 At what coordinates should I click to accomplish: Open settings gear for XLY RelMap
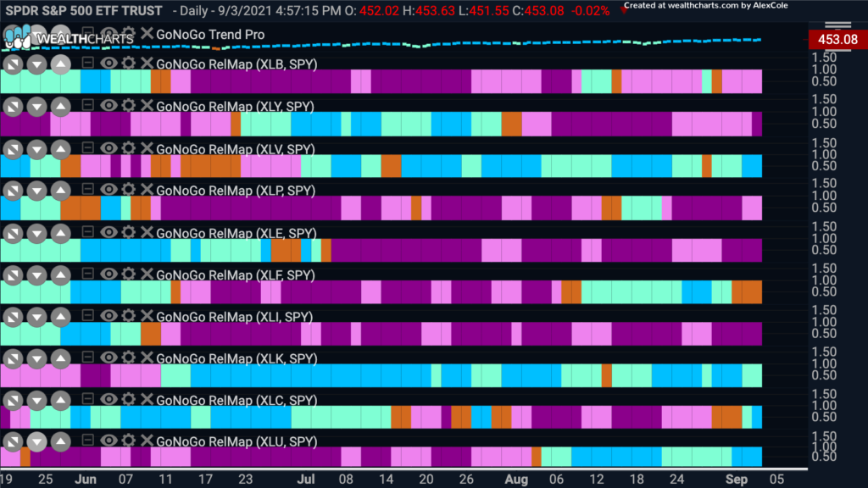(129, 105)
